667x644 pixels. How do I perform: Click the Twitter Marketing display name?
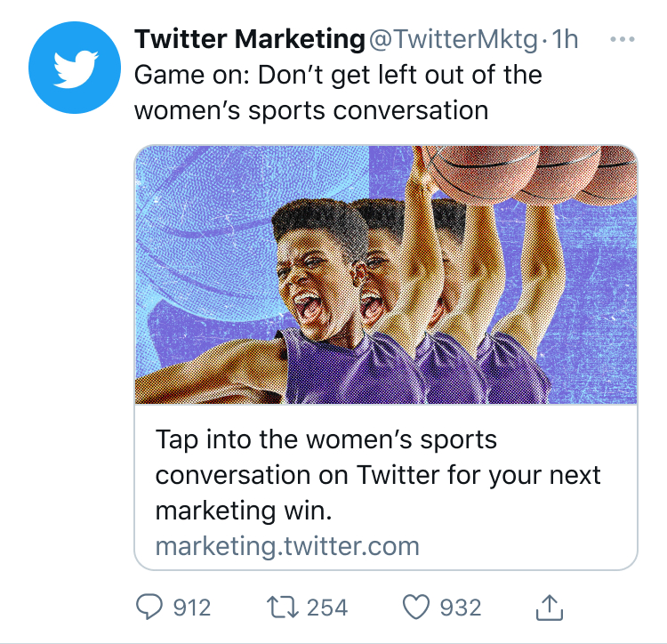point(250,40)
